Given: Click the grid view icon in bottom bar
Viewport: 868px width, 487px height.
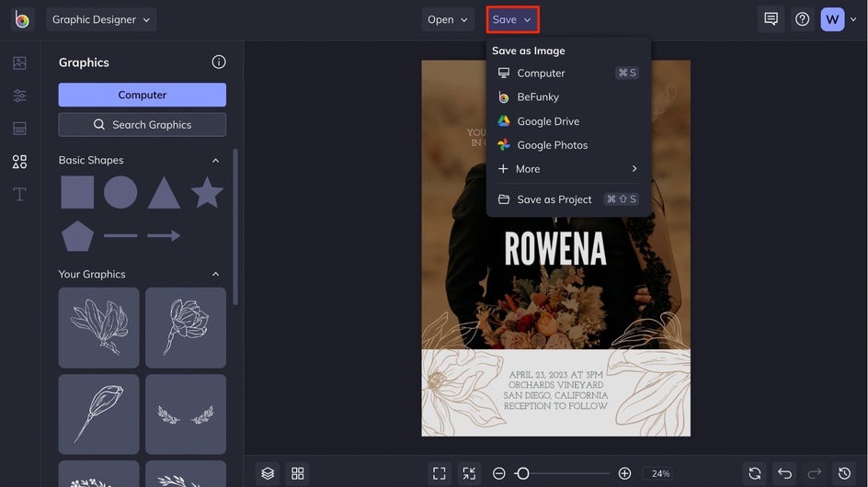Looking at the screenshot, I should (298, 474).
